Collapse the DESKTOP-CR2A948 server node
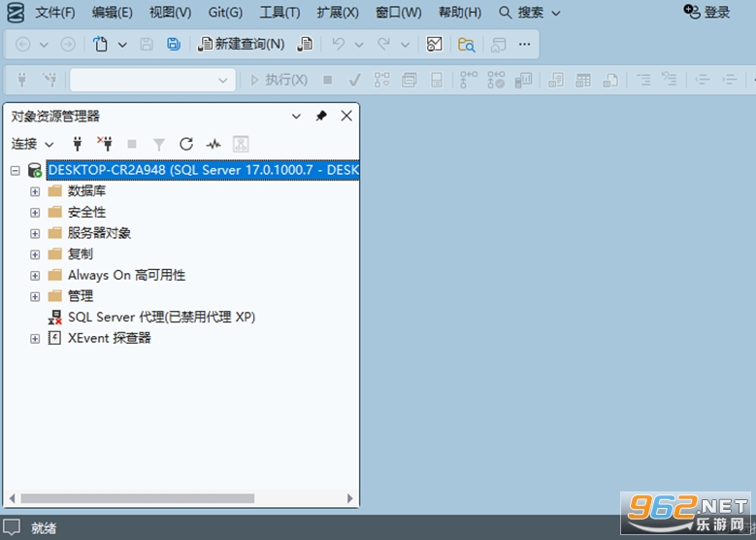This screenshot has height=540, width=756. click(16, 170)
